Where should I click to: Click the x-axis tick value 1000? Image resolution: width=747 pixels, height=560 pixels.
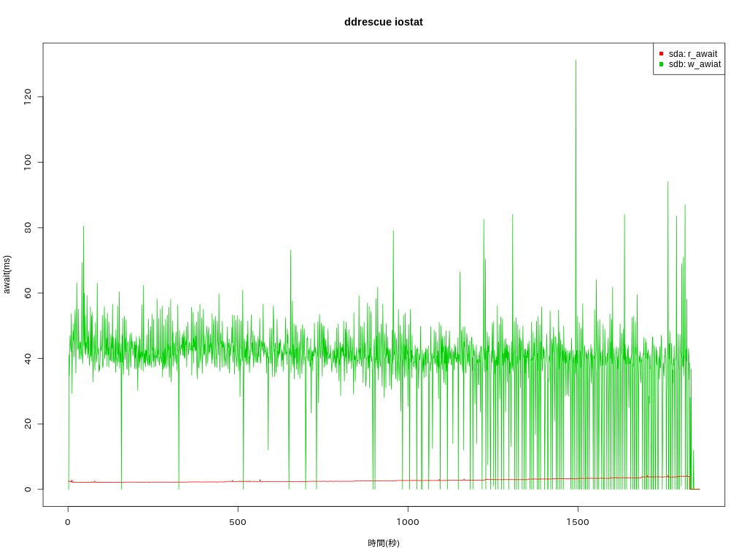coord(408,522)
